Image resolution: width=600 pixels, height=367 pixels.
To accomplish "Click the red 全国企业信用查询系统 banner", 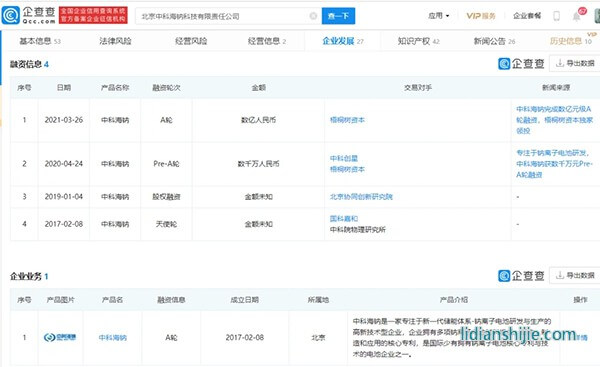I will point(93,15).
